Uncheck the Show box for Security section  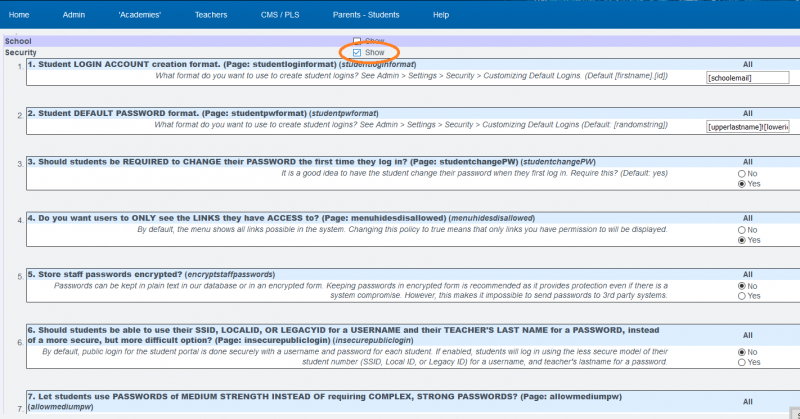357,52
